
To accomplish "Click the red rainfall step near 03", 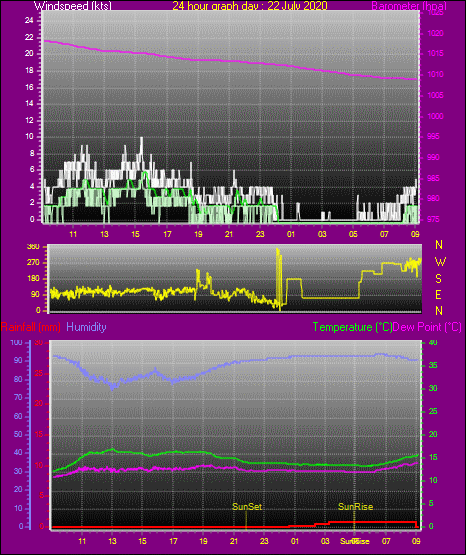I will [x=329, y=522].
